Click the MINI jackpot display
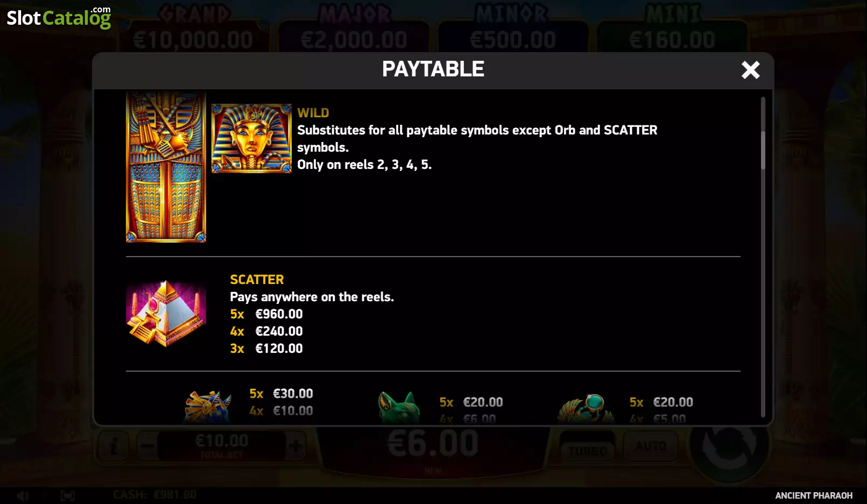Screen dimensions: 867x504 pyautogui.click(x=672, y=28)
